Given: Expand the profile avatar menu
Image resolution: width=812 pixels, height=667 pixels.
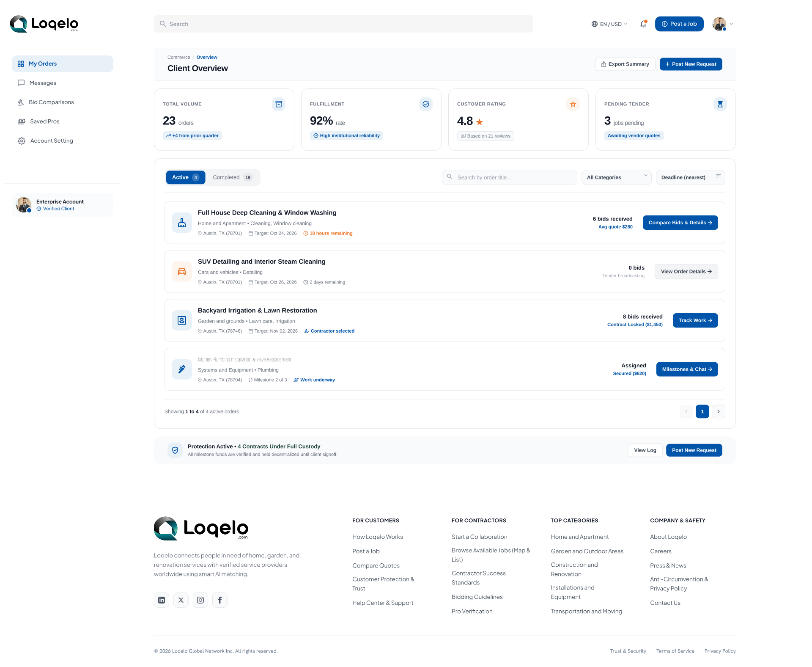Looking at the screenshot, I should pos(723,24).
